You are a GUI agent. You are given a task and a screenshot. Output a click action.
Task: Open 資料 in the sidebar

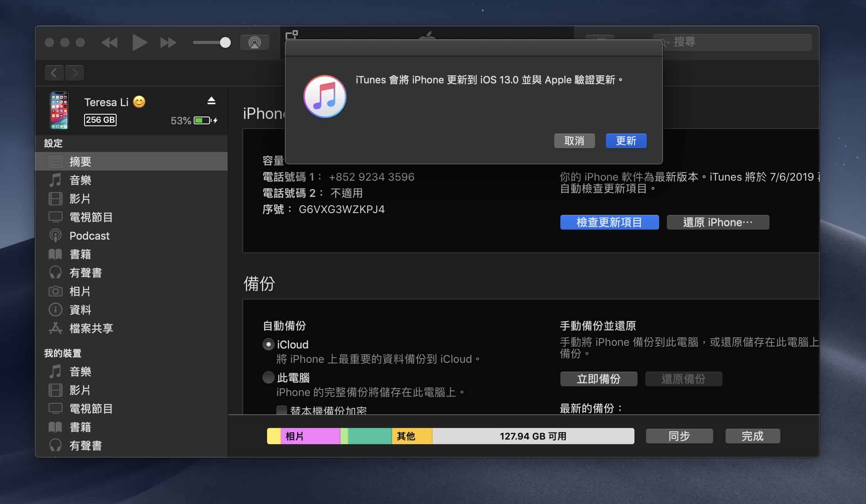coord(131,310)
